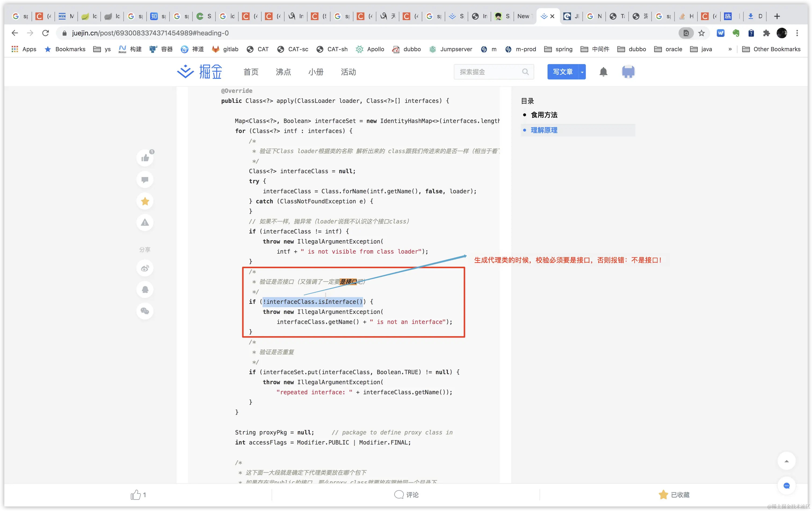Open the 沸点 navigation tab

(283, 72)
